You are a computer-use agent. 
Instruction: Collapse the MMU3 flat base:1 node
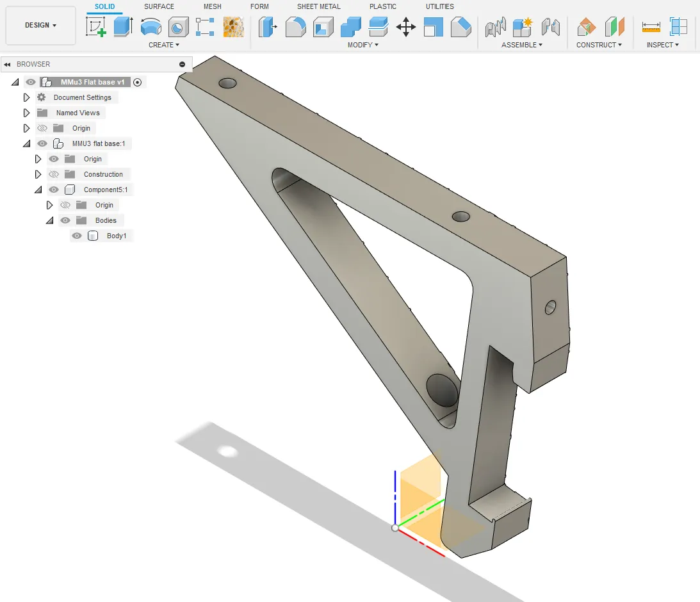click(x=27, y=143)
